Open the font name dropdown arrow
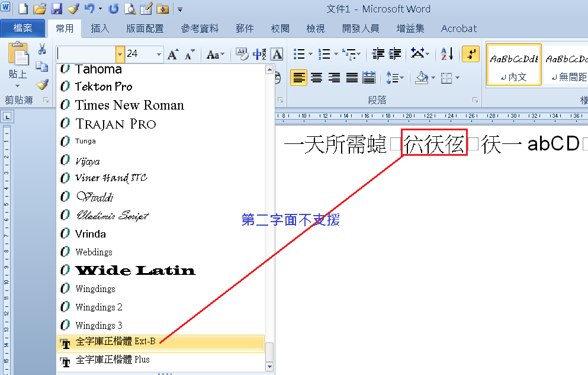The height and width of the screenshot is (375, 588). (x=120, y=55)
